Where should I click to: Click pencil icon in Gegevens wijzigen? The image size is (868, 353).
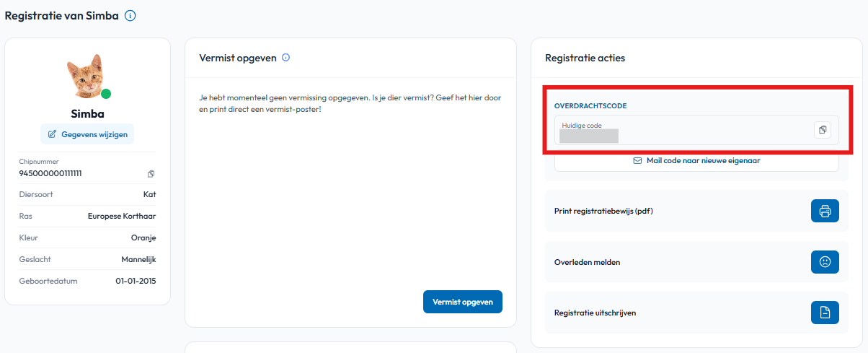point(53,134)
